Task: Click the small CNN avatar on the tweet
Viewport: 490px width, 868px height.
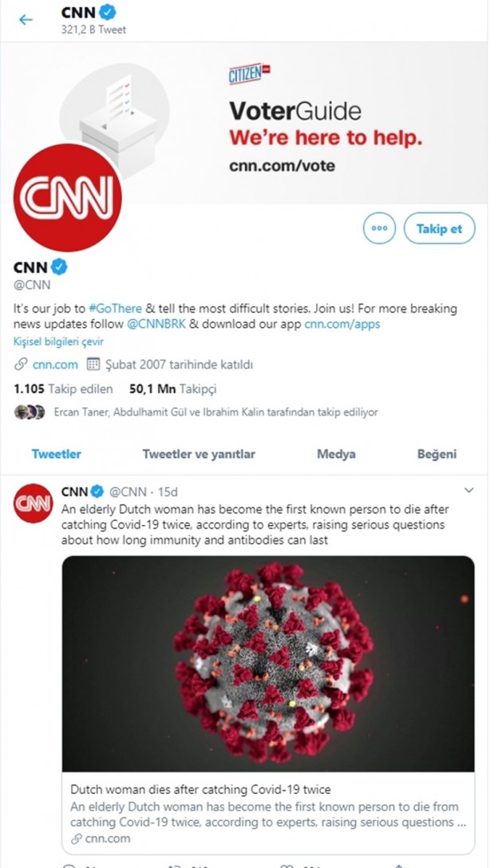Action: click(34, 503)
